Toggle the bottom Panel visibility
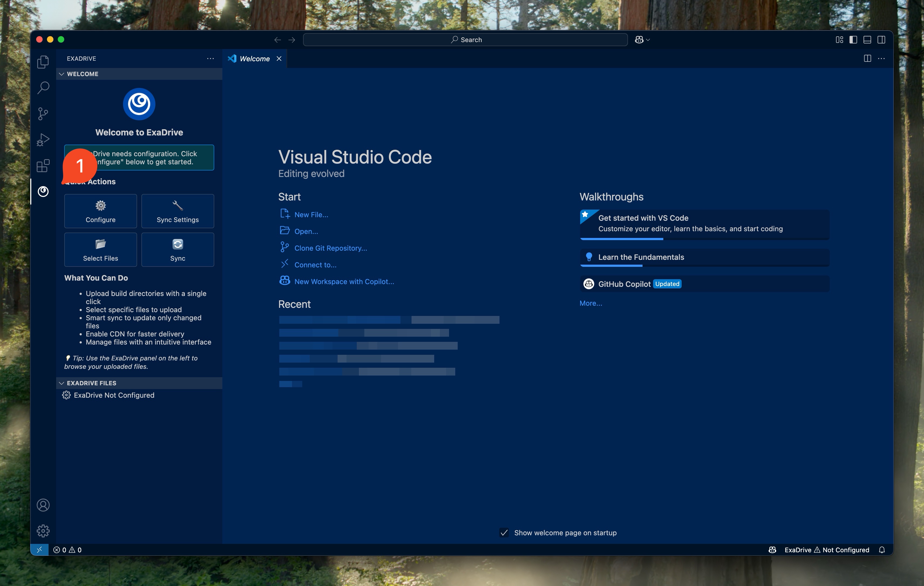This screenshot has width=924, height=586. point(867,40)
